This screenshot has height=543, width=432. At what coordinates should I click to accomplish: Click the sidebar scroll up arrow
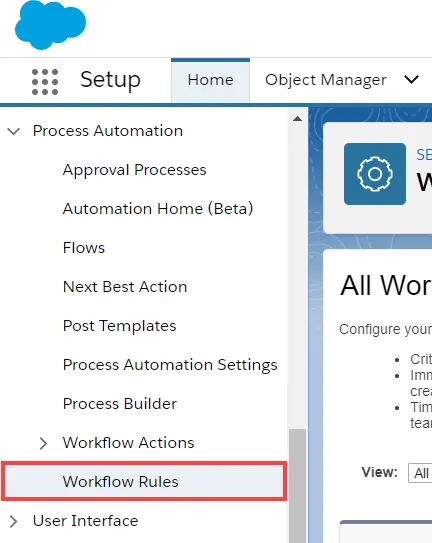coord(297,119)
